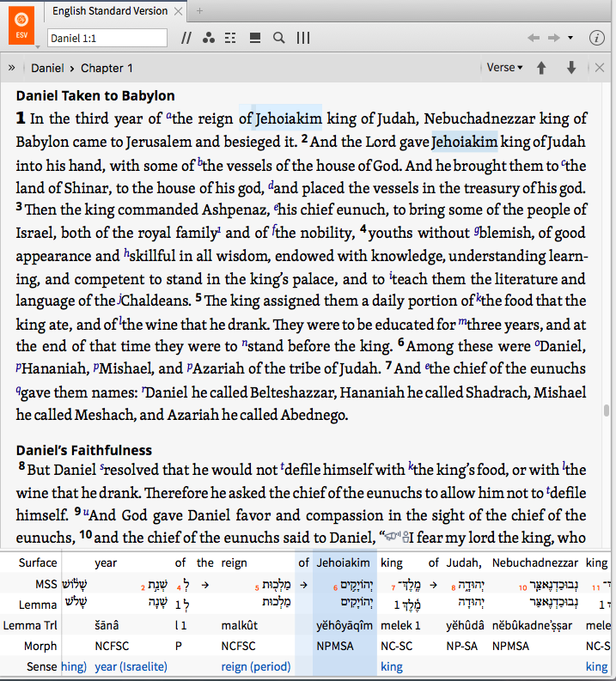Go forward with the right arrow

pyautogui.click(x=554, y=39)
